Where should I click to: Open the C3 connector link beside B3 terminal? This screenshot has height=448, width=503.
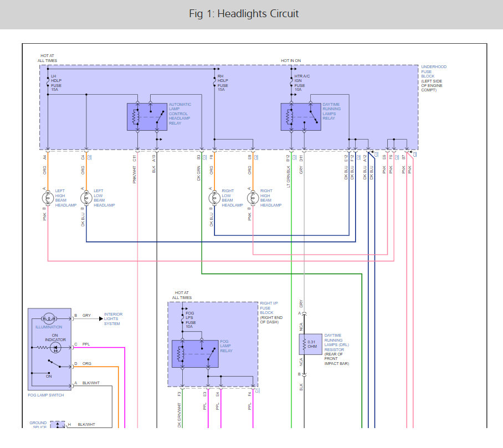(x=204, y=157)
